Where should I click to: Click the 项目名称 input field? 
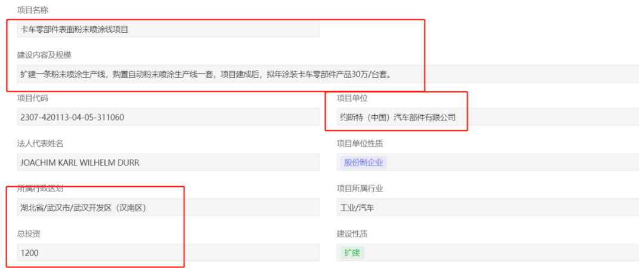[168, 29]
